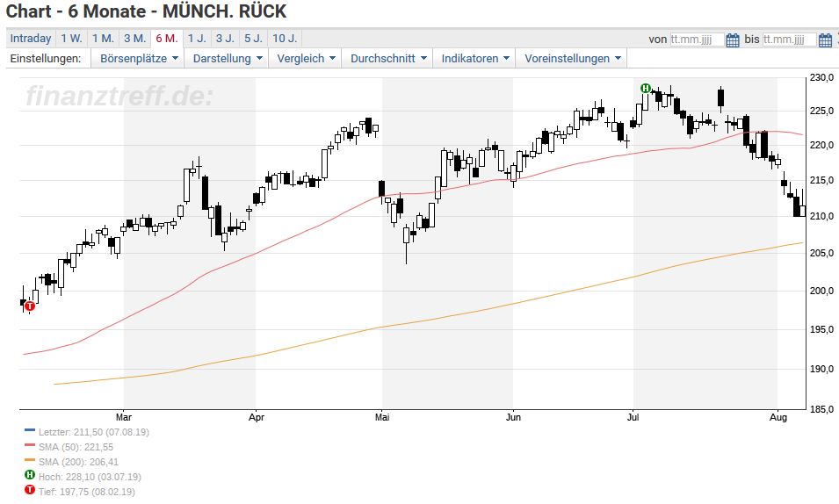This screenshot has height=504, width=839.
Task: Click the 'Mar' x-axis label
Action: click(124, 418)
